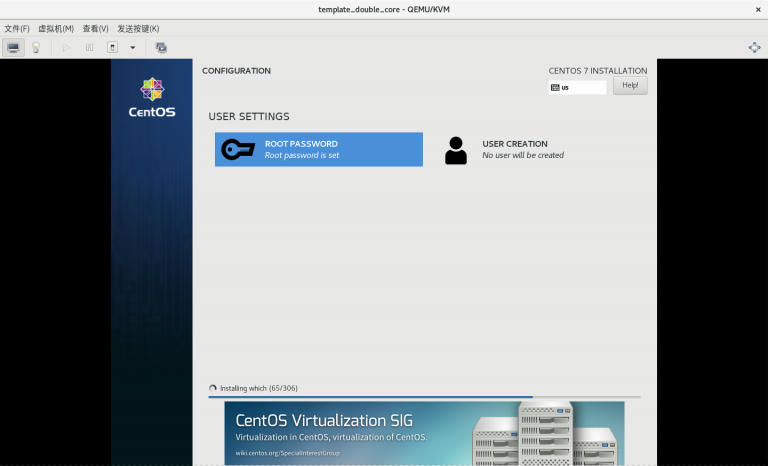The width and height of the screenshot is (768, 466).
Task: Click the wiki.centos.org/SpecialInterestGroup banner text
Action: (x=288, y=453)
